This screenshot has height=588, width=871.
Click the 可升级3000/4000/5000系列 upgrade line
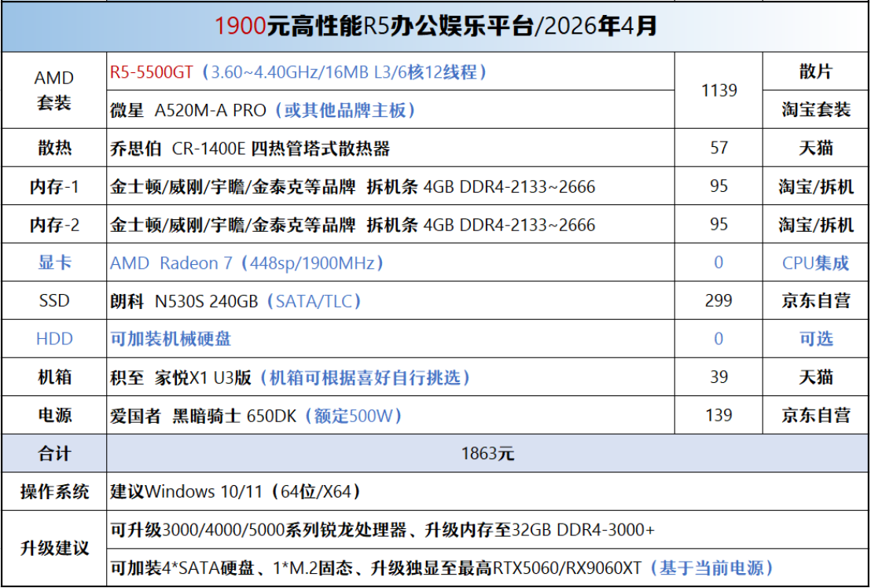coord(487,530)
